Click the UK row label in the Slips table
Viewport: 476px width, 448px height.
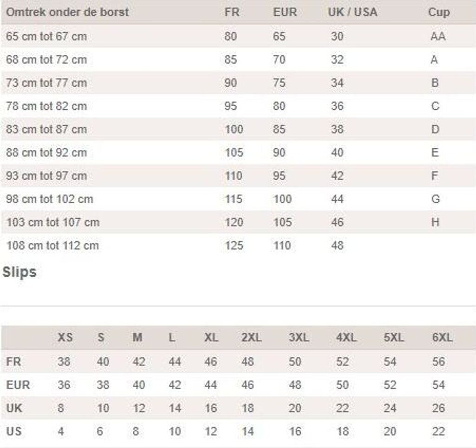pyautogui.click(x=14, y=408)
